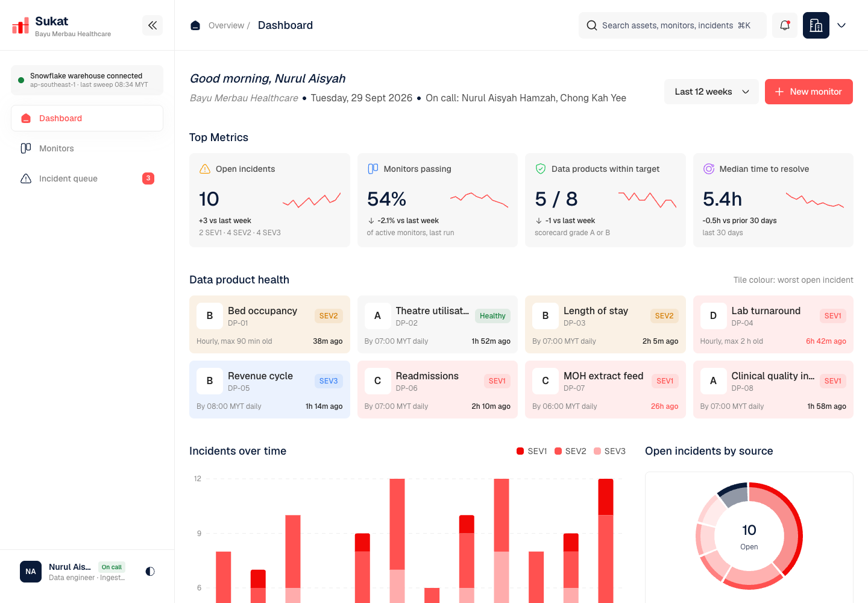Click the home breadcrumb icon
The image size is (868, 603).
(195, 25)
